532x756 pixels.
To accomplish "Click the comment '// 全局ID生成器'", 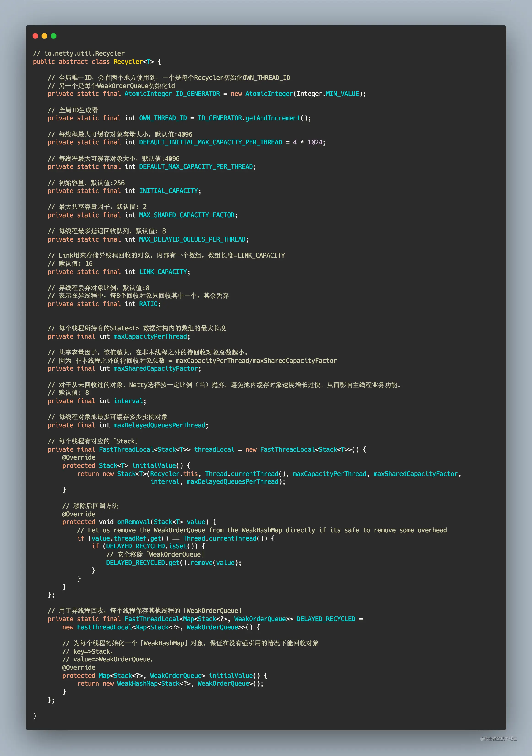I will (73, 110).
